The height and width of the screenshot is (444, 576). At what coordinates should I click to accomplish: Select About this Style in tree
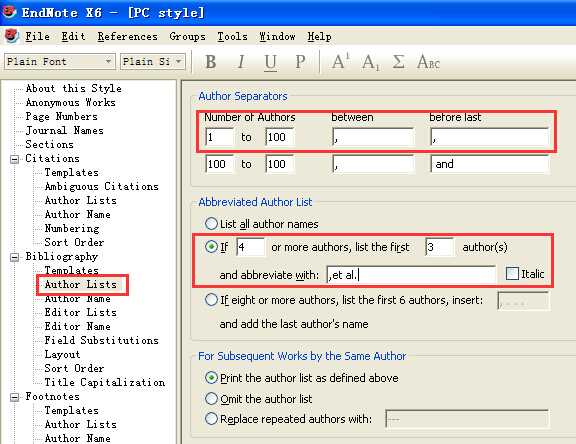[73, 89]
